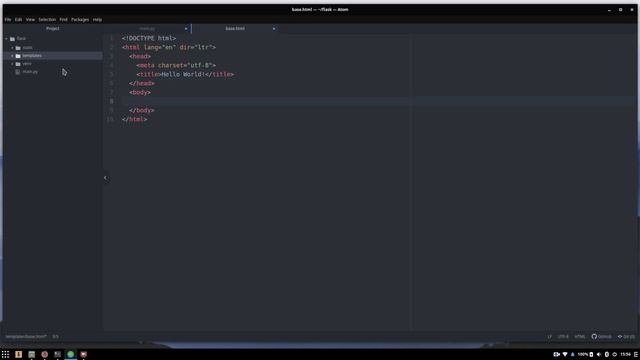Focus the Atom green taskbar icon
Screen dimensions: 640x360
click(x=71, y=354)
